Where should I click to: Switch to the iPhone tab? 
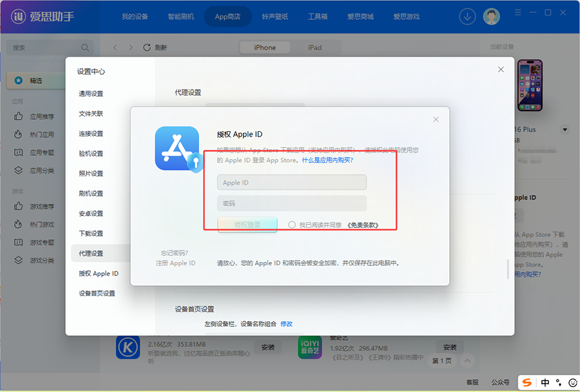coord(265,48)
